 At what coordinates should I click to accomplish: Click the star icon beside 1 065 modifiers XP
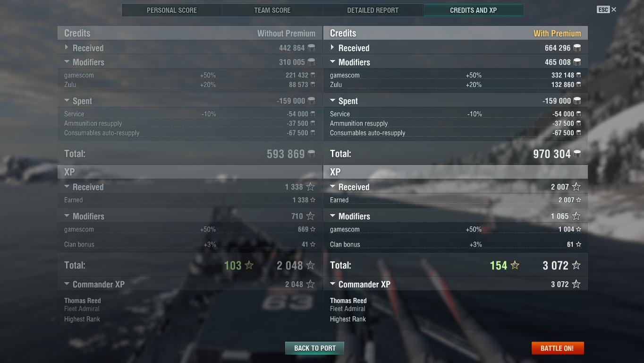point(576,216)
